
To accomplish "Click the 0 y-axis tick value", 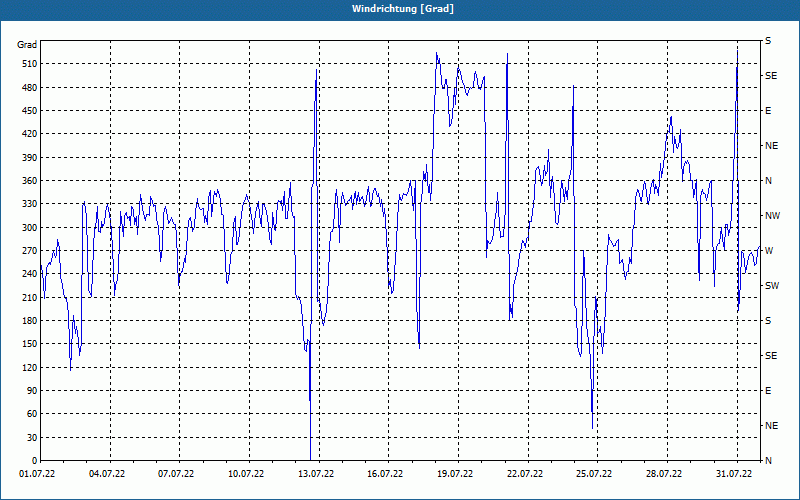I will 34,461.
